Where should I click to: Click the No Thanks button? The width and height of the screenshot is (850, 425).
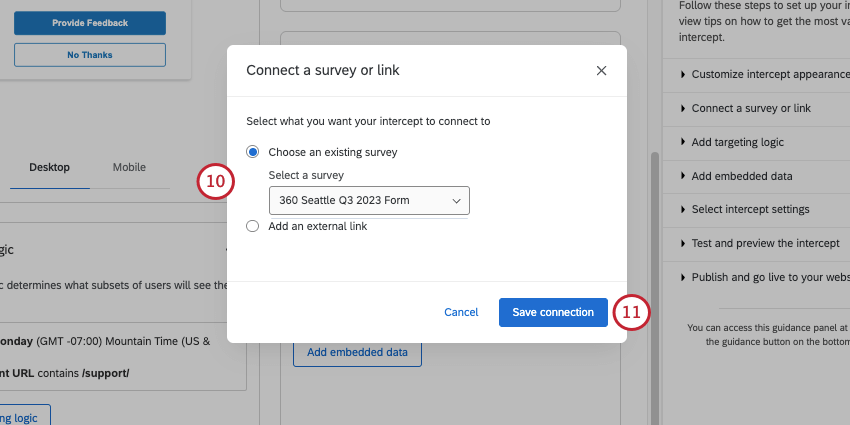[90, 55]
